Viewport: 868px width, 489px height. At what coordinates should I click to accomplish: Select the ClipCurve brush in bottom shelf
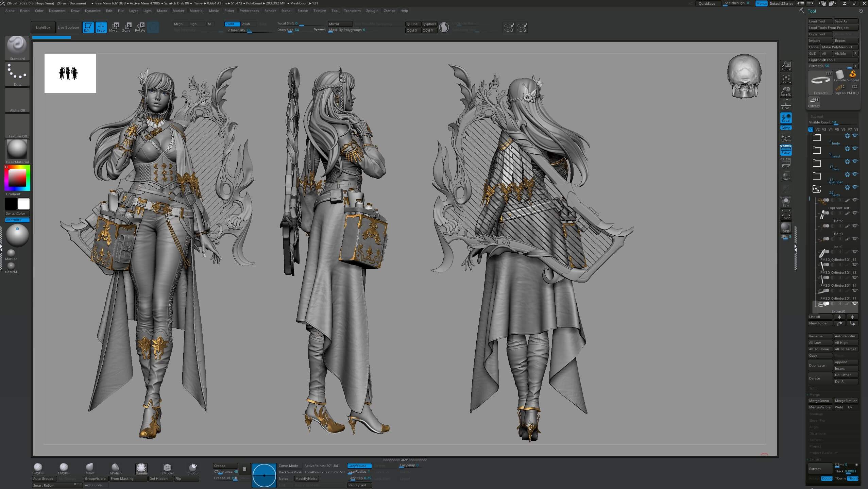[x=193, y=469]
